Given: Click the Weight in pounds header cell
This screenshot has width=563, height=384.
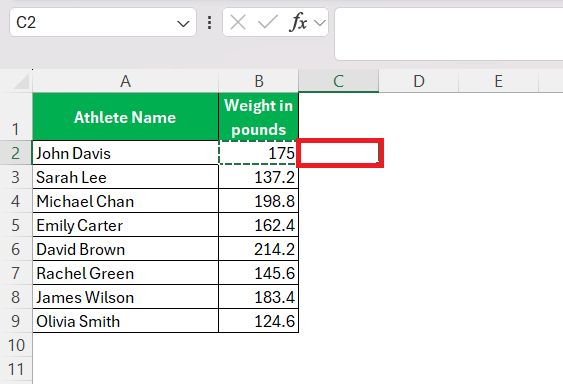Looking at the screenshot, I should [259, 116].
